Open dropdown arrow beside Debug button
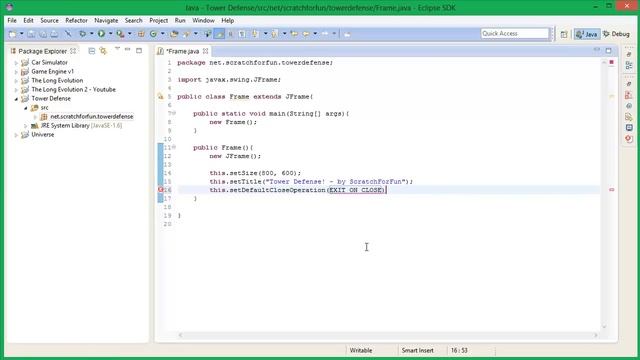 pyautogui.click(x=91, y=34)
